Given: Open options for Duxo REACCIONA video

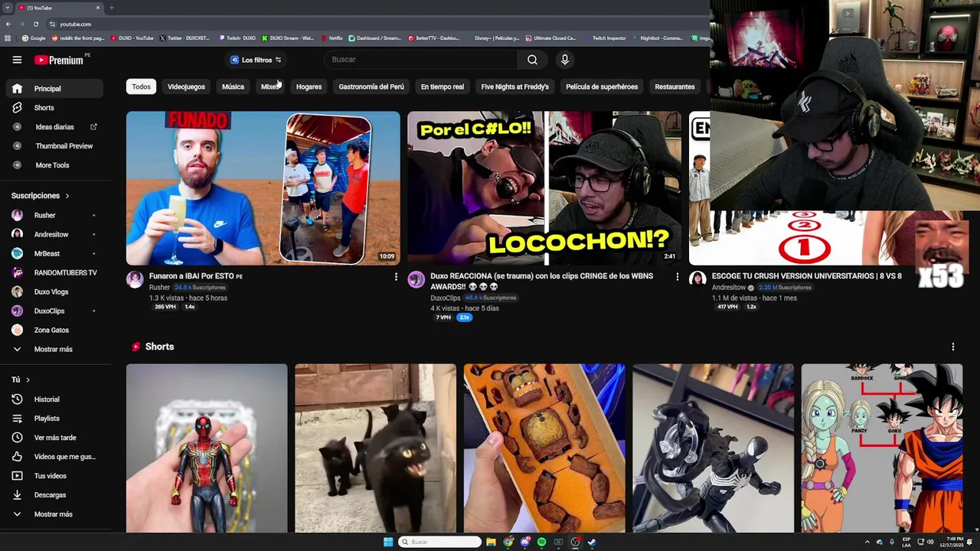Looking at the screenshot, I should click(x=677, y=277).
